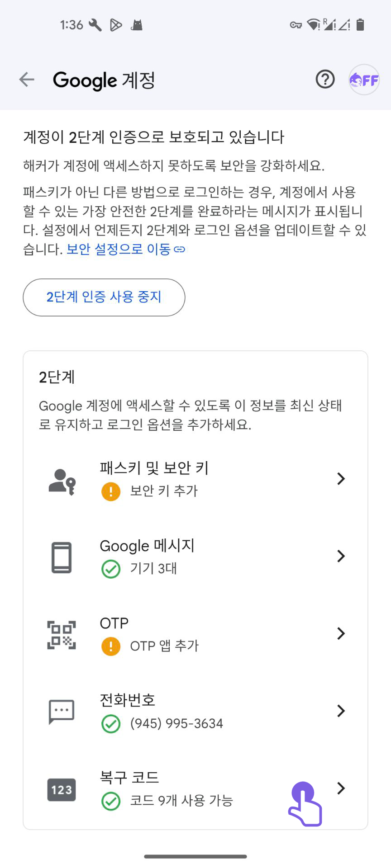
Task: Open the account profile avatar
Action: point(364,80)
